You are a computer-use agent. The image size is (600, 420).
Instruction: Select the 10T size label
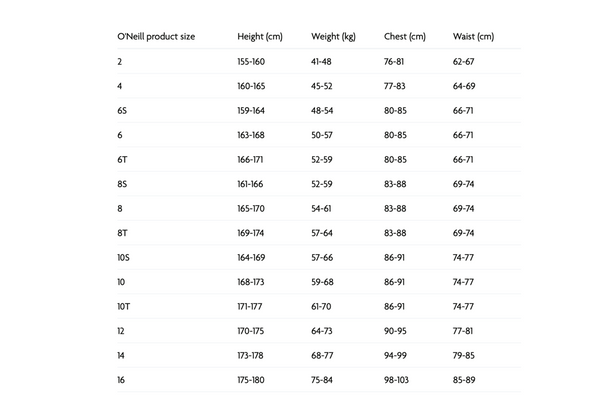click(124, 306)
